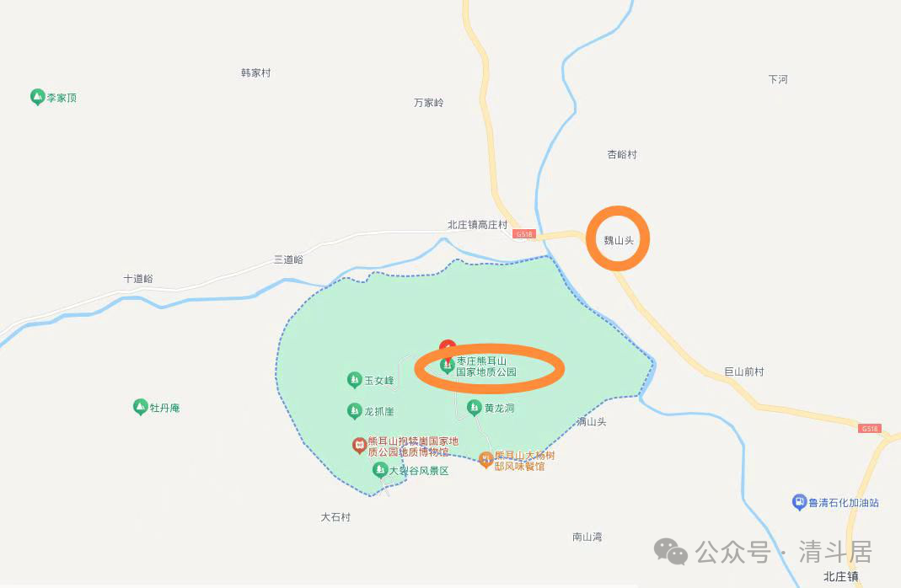Image resolution: width=901 pixels, height=588 pixels.
Task: Select the 万家岭 place label
Action: point(429,102)
